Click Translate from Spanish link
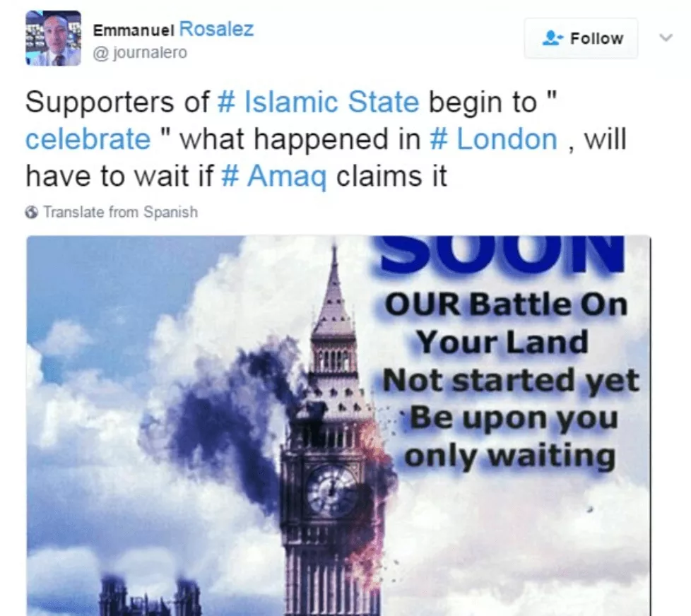691x616 pixels. pos(120,212)
